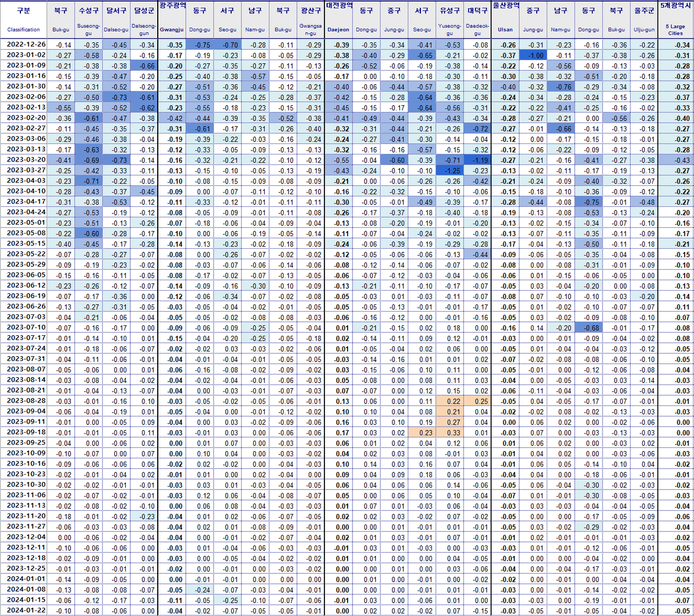694x616 pixels.
Task: Select the 2023-12-25 date cell
Action: [x=24, y=569]
